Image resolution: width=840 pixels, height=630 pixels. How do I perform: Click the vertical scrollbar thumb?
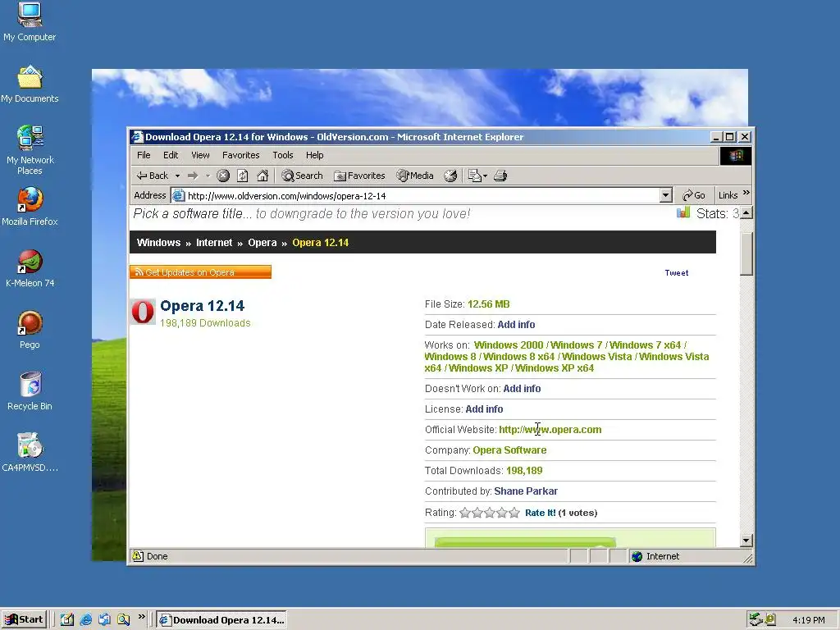746,254
